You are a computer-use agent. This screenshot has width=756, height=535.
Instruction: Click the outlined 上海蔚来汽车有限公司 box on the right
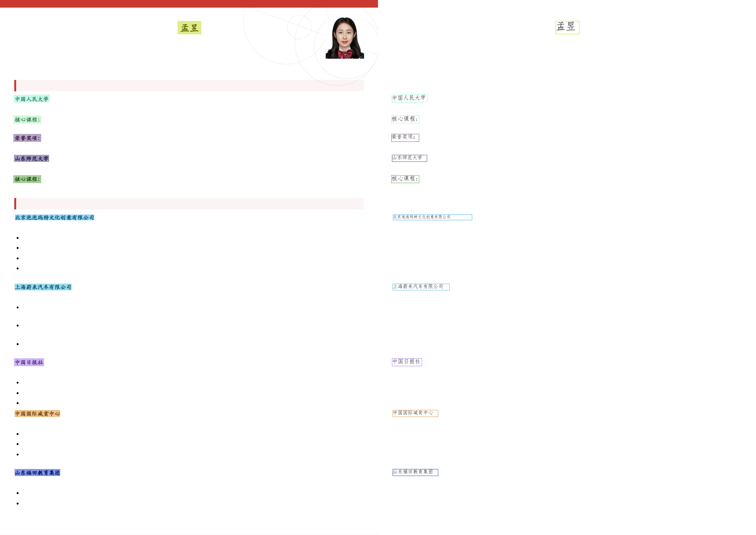[x=421, y=287]
